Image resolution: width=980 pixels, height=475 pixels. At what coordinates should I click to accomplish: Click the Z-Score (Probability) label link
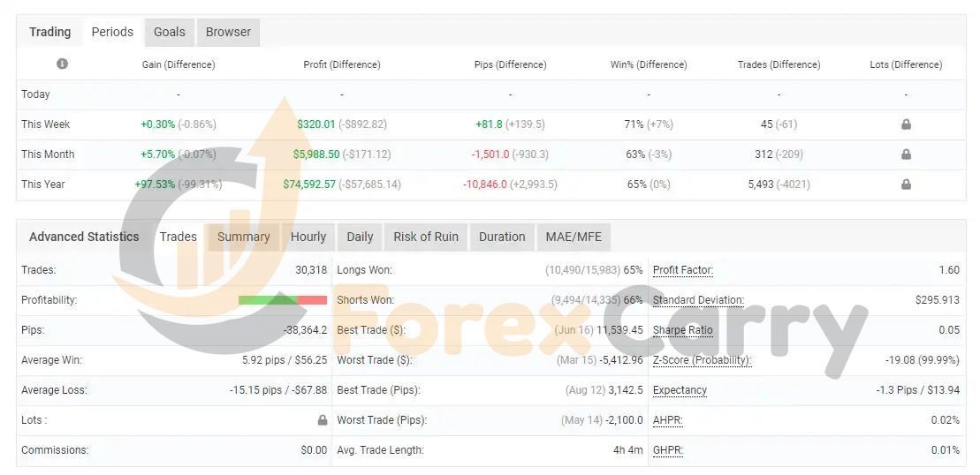pyautogui.click(x=702, y=360)
